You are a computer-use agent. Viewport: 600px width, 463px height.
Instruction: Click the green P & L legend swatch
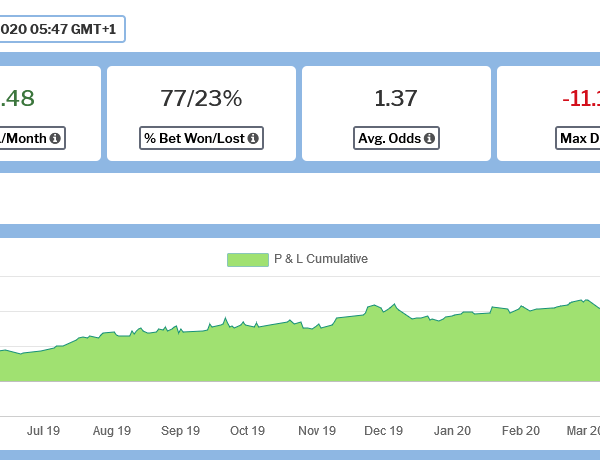tap(247, 259)
